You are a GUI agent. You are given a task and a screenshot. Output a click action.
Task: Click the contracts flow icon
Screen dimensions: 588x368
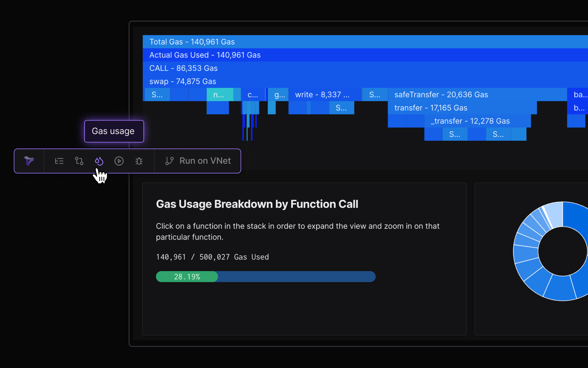(x=79, y=161)
